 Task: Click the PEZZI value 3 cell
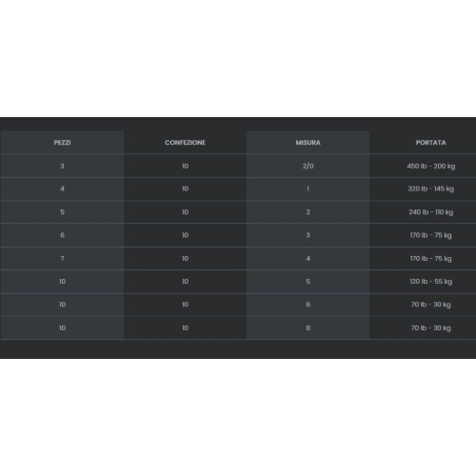(x=62, y=166)
